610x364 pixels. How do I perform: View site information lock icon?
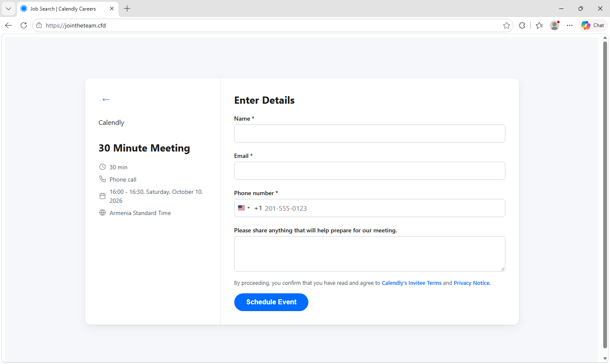[x=39, y=25]
